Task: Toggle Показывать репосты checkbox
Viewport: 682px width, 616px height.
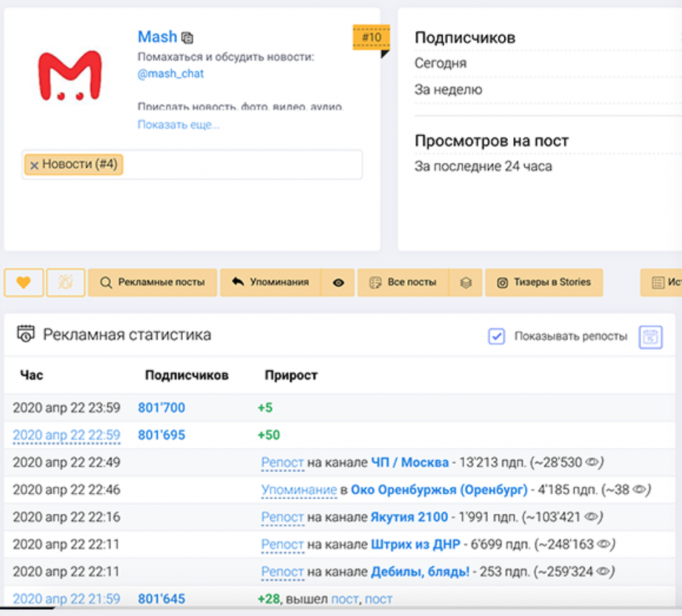Action: click(x=496, y=336)
